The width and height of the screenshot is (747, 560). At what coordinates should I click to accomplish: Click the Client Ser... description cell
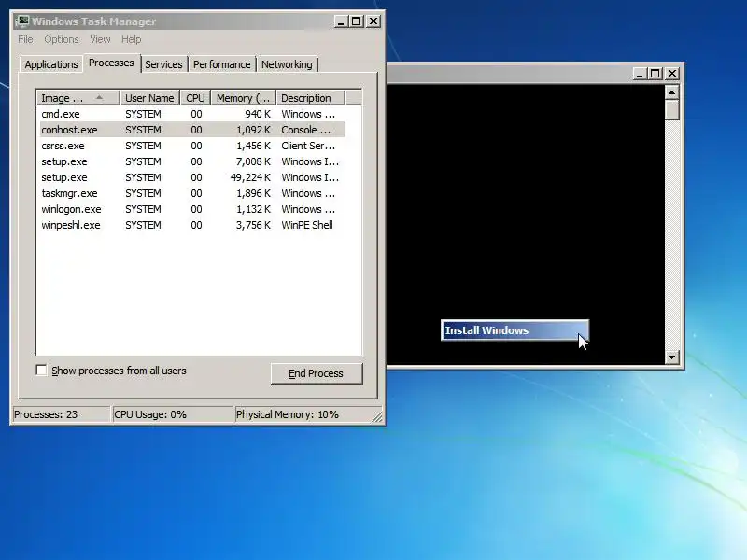pyautogui.click(x=308, y=146)
